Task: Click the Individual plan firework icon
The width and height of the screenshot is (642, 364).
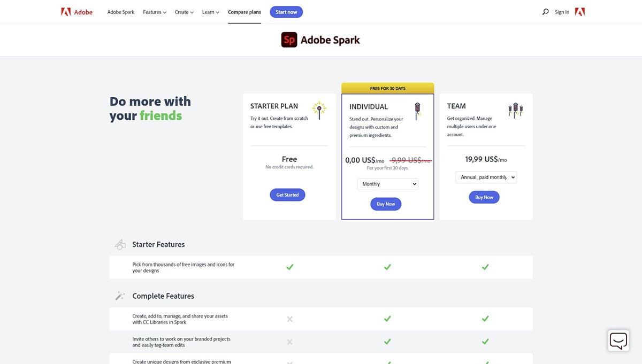Action: [x=417, y=110]
